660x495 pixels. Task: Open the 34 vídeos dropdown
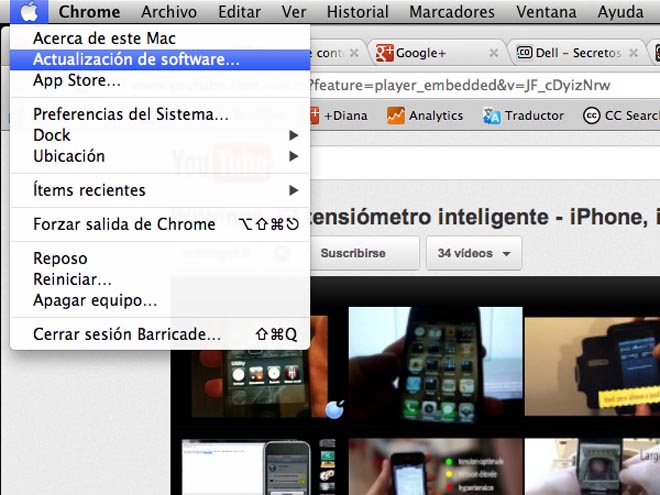(473, 253)
